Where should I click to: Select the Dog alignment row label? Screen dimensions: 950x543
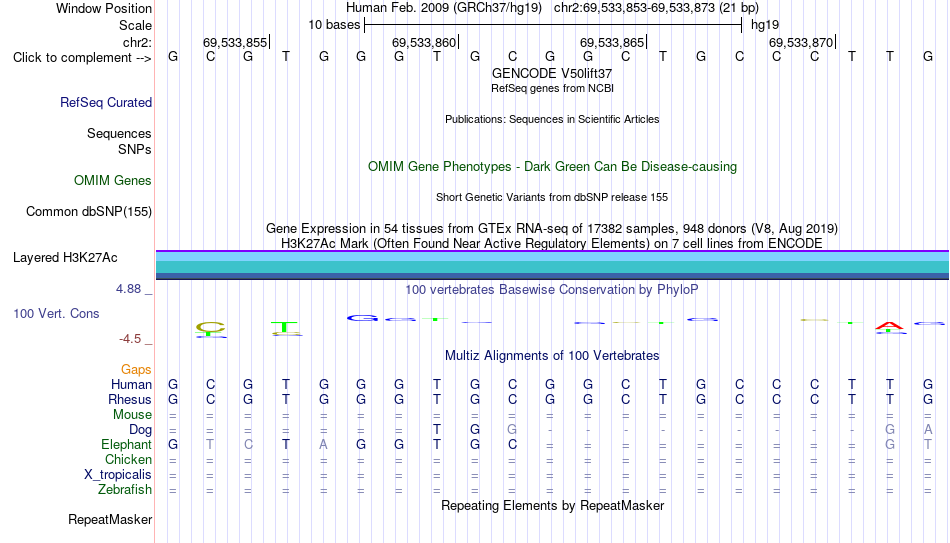[140, 430]
